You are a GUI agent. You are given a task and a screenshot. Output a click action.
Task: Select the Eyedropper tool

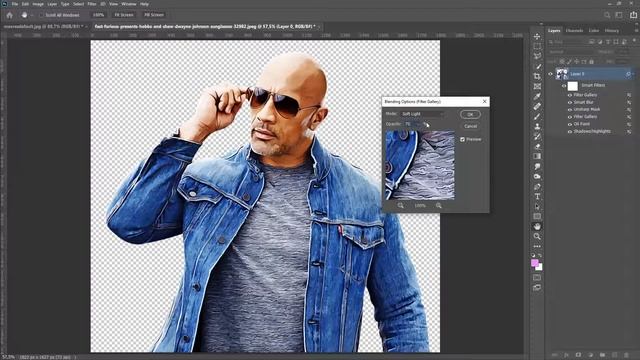[537, 96]
